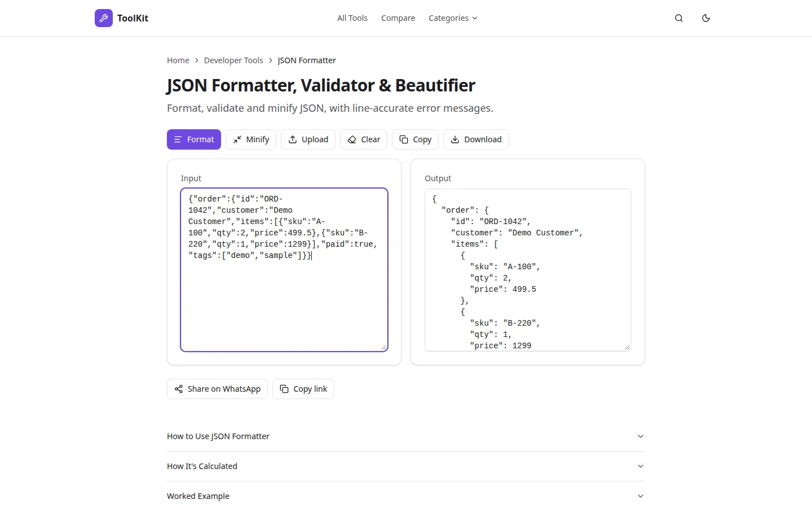The image size is (812, 508).
Task: Click the Upload button
Action: click(x=308, y=139)
